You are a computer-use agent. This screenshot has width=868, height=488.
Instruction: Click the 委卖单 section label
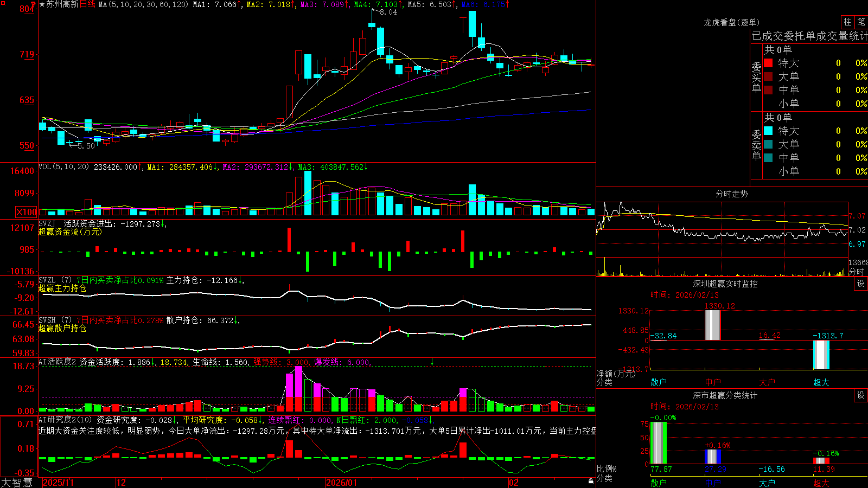coord(756,145)
